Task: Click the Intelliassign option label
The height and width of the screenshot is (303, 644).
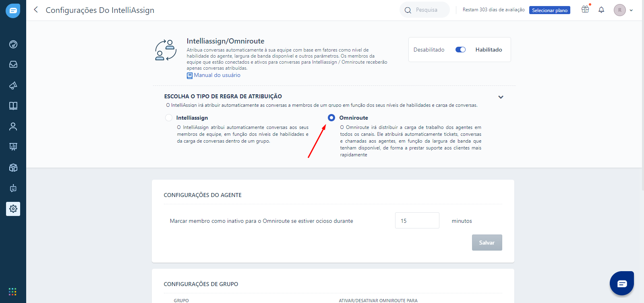Action: 192,118
